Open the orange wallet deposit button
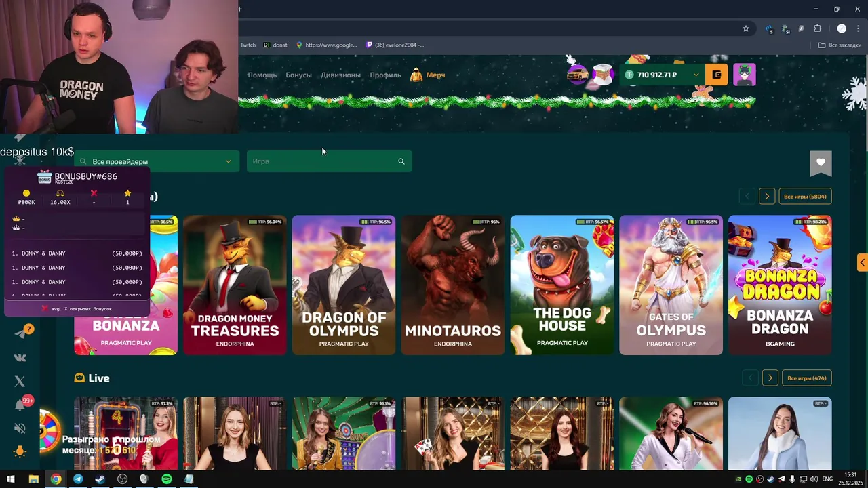The width and height of the screenshot is (868, 488). [717, 75]
